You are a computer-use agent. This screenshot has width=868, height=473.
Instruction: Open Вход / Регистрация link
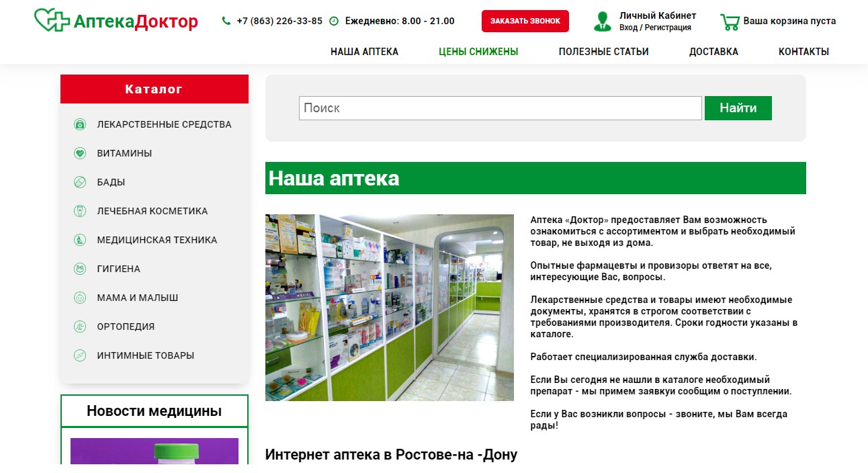point(655,28)
